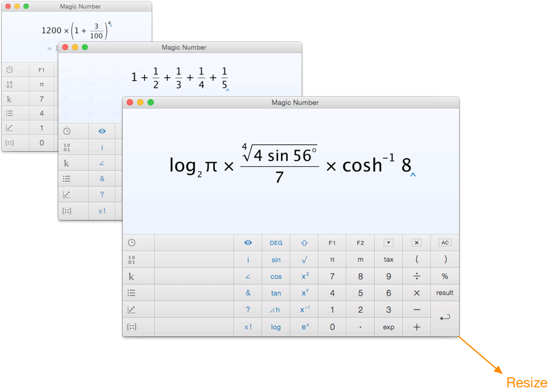Open the matrix bracket sidebar icon
Image resolution: width=551 pixels, height=392 pixels.
tap(131, 327)
